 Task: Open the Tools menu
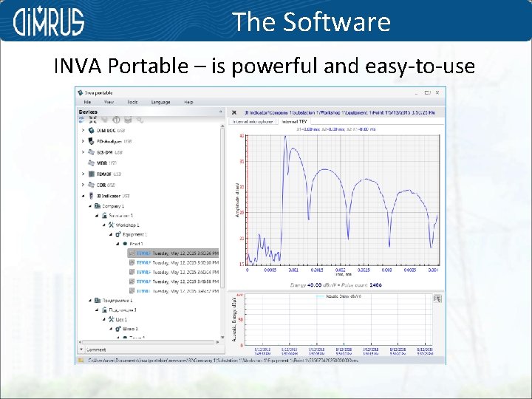132,102
